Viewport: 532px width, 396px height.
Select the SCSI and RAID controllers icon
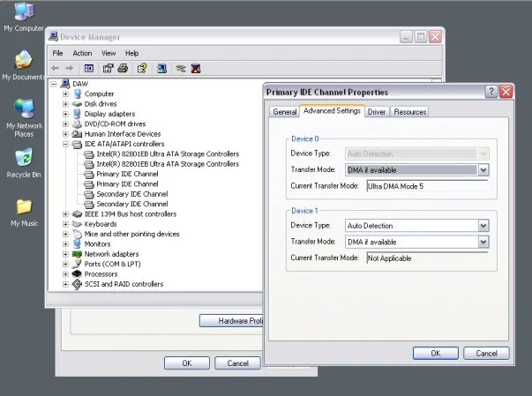(x=77, y=284)
